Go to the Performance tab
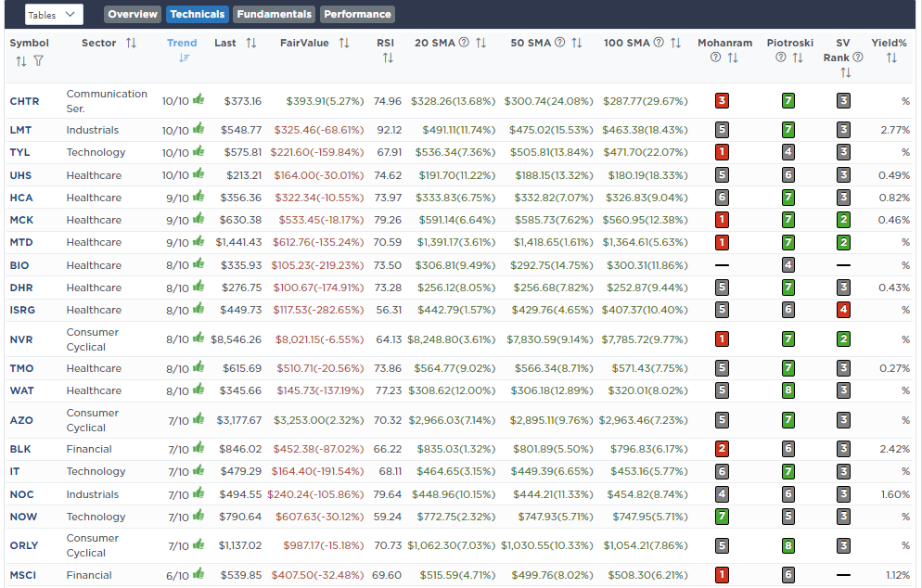The width and height of the screenshot is (922, 588). (x=357, y=14)
